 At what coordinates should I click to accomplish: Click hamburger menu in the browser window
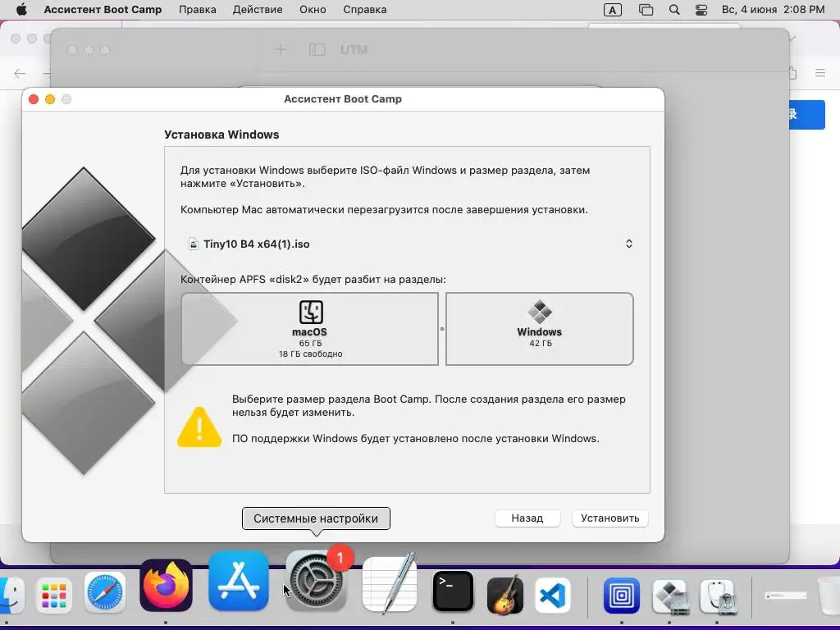click(x=820, y=73)
